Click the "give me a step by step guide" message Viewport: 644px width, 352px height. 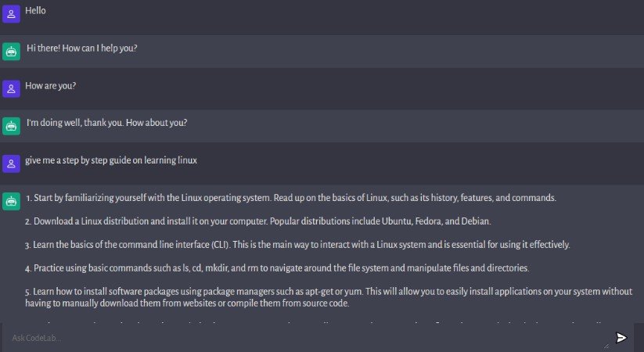tap(111, 161)
